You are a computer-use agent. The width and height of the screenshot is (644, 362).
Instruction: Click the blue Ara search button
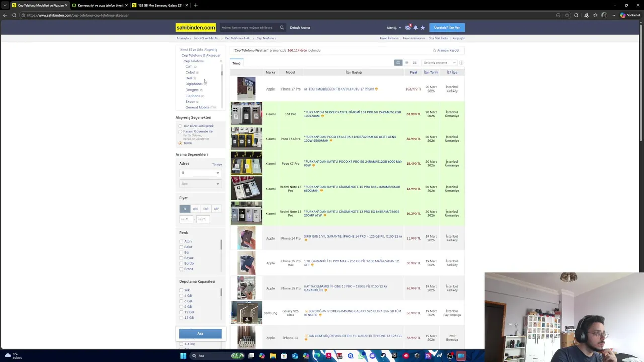[200, 333]
